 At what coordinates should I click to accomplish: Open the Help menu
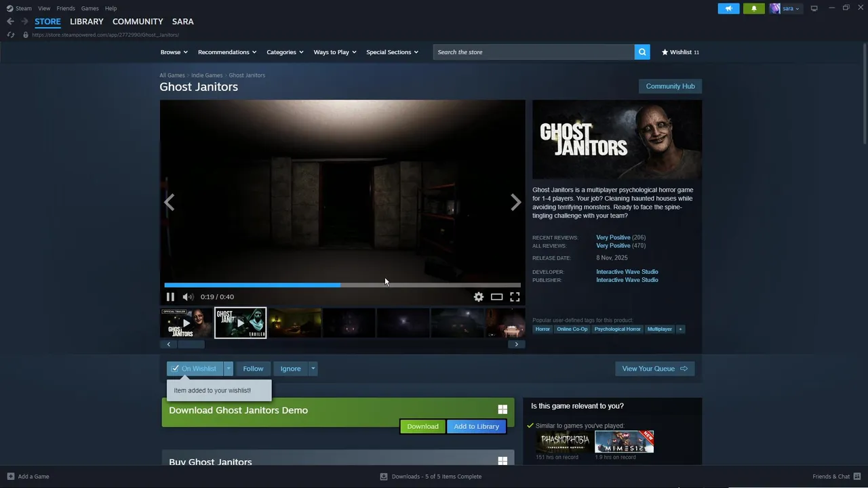111,8
